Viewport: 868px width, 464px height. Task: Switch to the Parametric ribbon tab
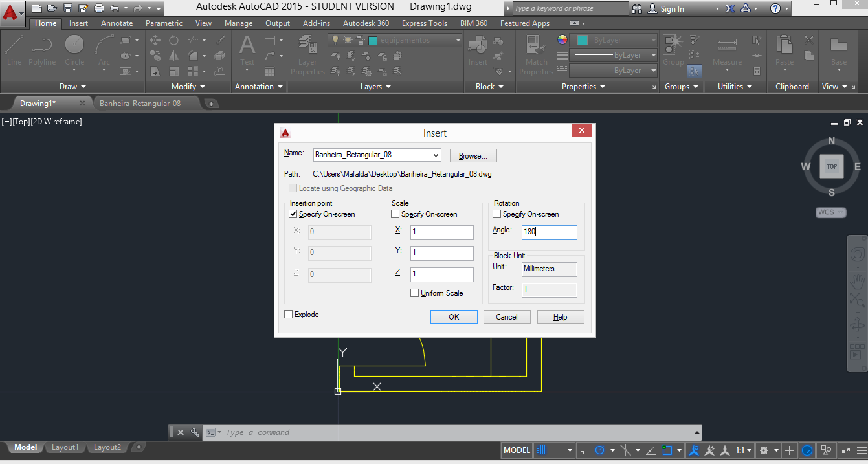click(x=164, y=23)
